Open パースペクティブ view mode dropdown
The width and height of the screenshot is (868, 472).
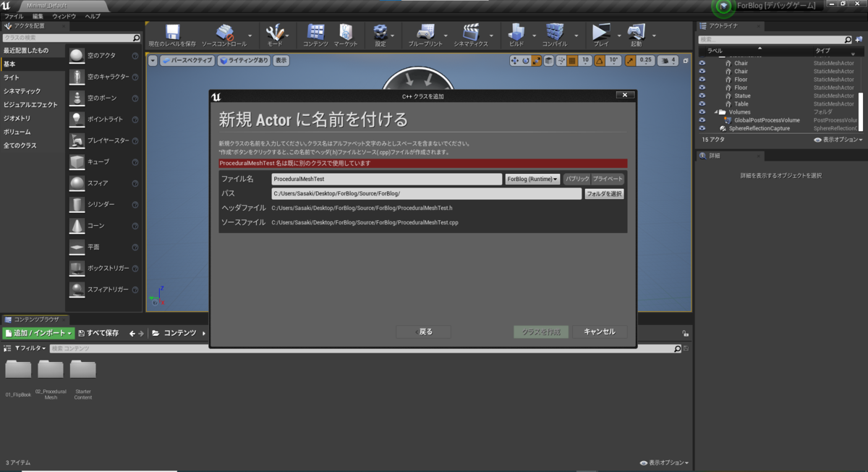coord(187,61)
